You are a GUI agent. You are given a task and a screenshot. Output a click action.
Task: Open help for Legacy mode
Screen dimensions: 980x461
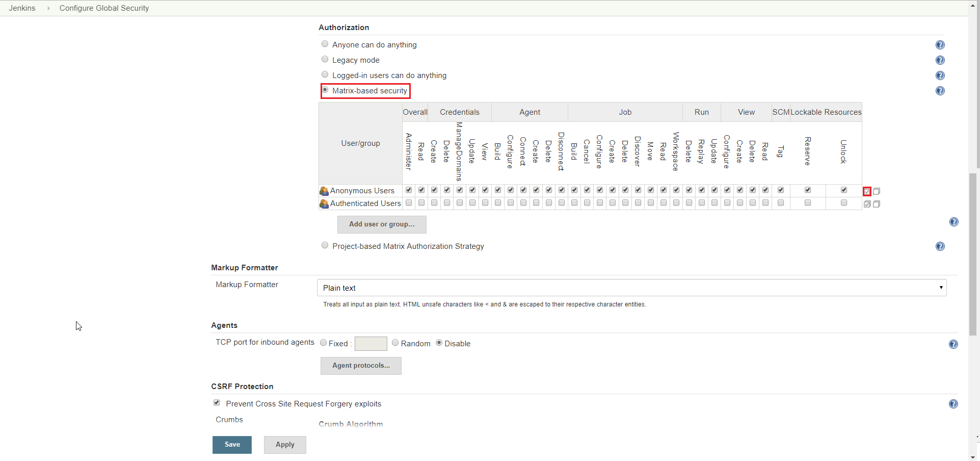[x=940, y=60]
